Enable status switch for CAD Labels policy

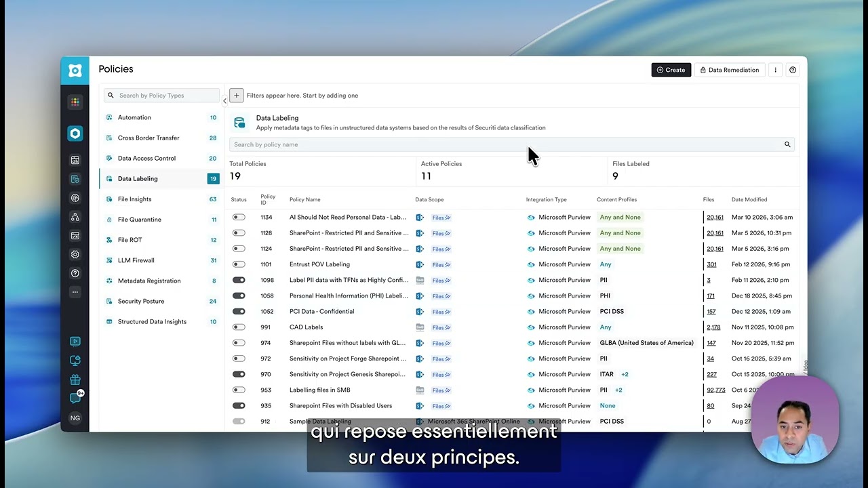point(238,327)
